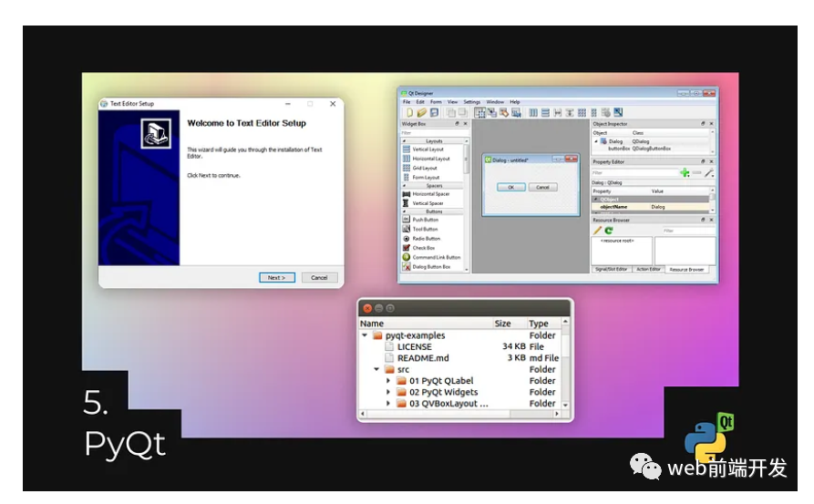Viewport: 814px width, 504px height.
Task: Select Edit Signals/Slots mode icon
Action: pos(492,112)
